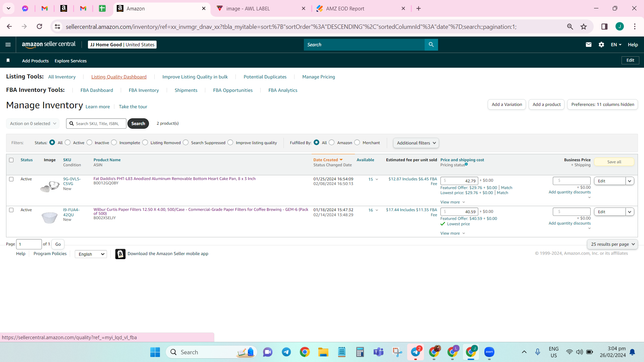Open Microsoft Teams from the taskbar
The image size is (644, 362).
(x=378, y=352)
